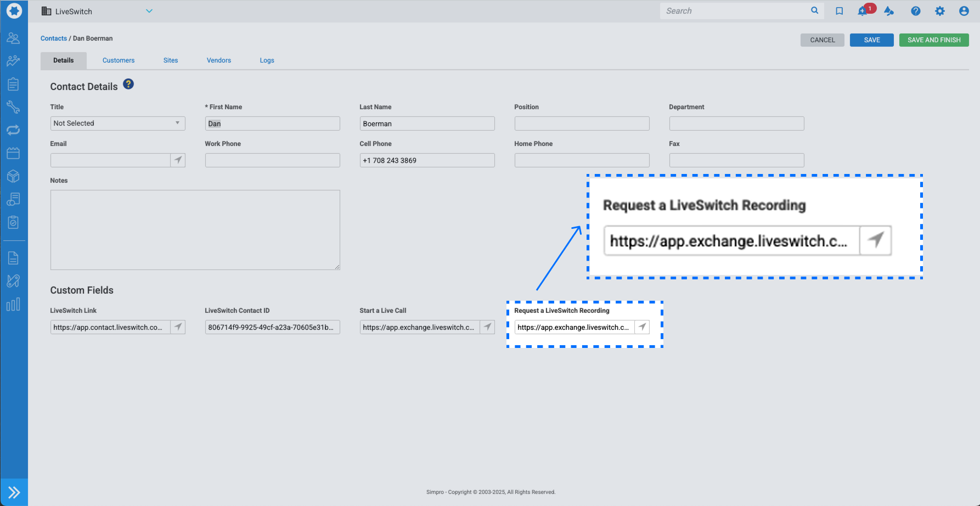Expand the LiveSwitch company dropdown chevron
This screenshot has height=506, width=980.
click(149, 11)
